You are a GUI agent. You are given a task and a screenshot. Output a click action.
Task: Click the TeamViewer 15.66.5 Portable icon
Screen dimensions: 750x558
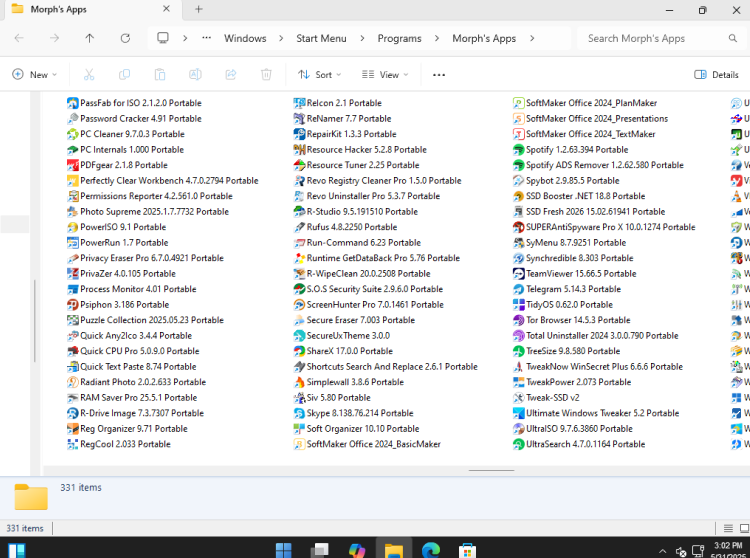click(x=518, y=274)
